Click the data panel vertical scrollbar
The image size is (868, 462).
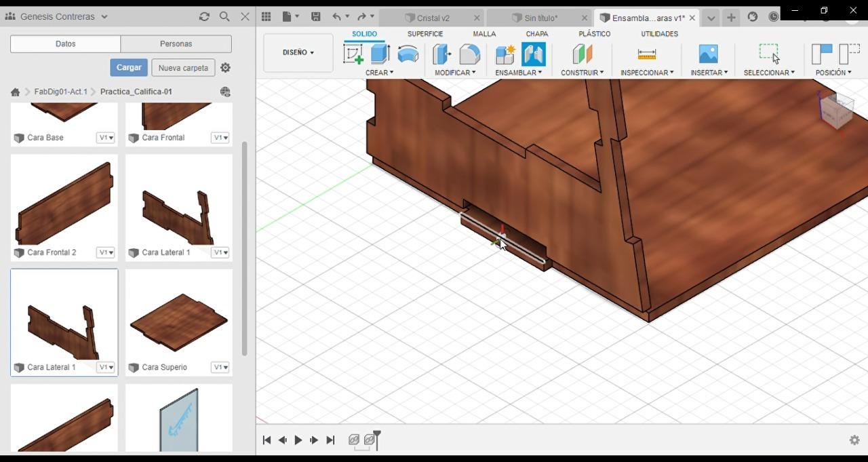244,248
